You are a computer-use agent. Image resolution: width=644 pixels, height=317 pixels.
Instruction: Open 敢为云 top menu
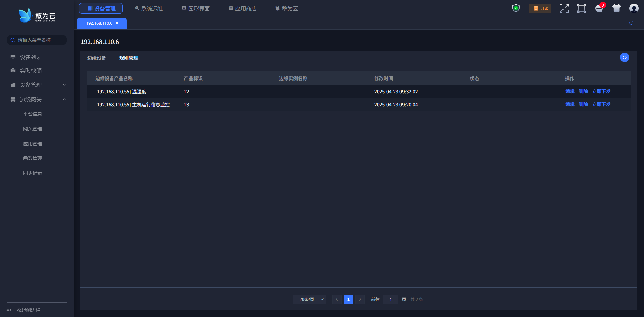click(287, 8)
